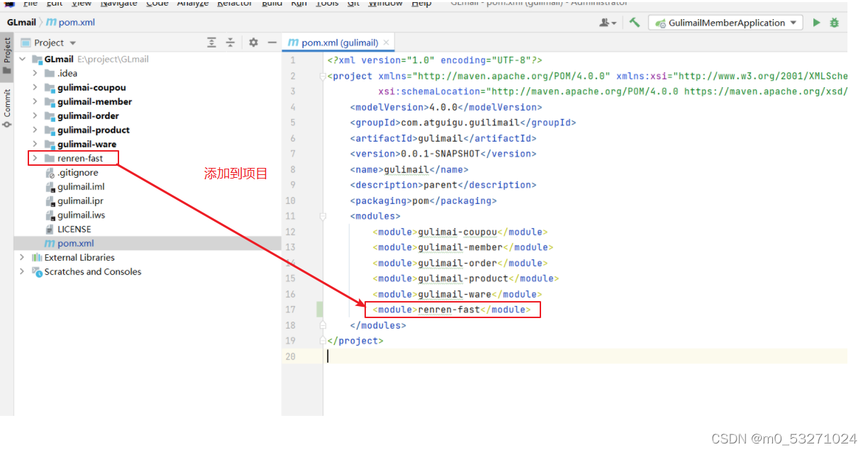Screen dimensions: 868x452
Task: Select the LICENSE file
Action: 74,230
